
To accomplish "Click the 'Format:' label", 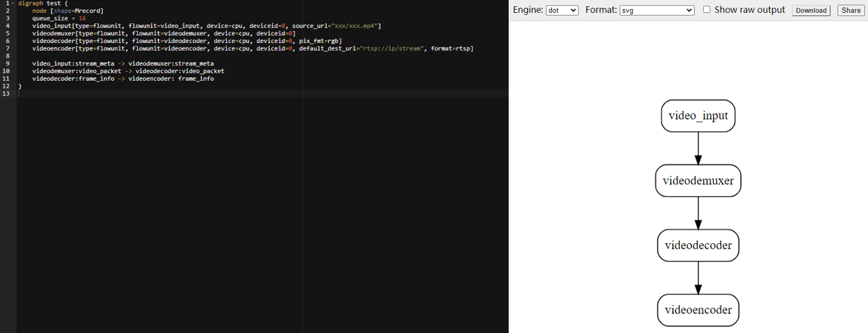I will pos(600,10).
